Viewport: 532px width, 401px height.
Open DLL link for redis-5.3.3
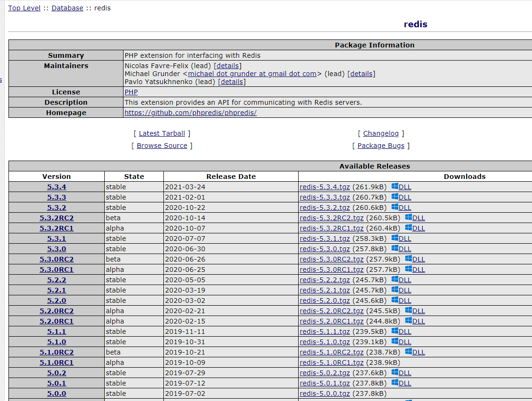(x=405, y=197)
